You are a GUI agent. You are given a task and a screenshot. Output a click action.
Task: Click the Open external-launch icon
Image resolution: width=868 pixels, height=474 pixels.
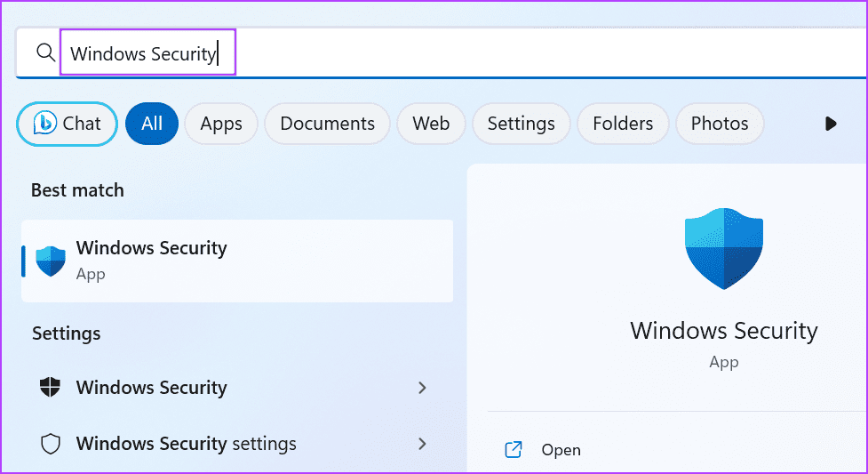[514, 450]
